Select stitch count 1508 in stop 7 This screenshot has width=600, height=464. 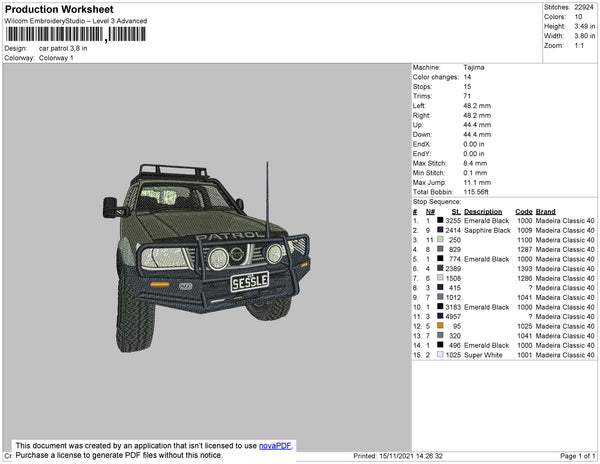(453, 278)
